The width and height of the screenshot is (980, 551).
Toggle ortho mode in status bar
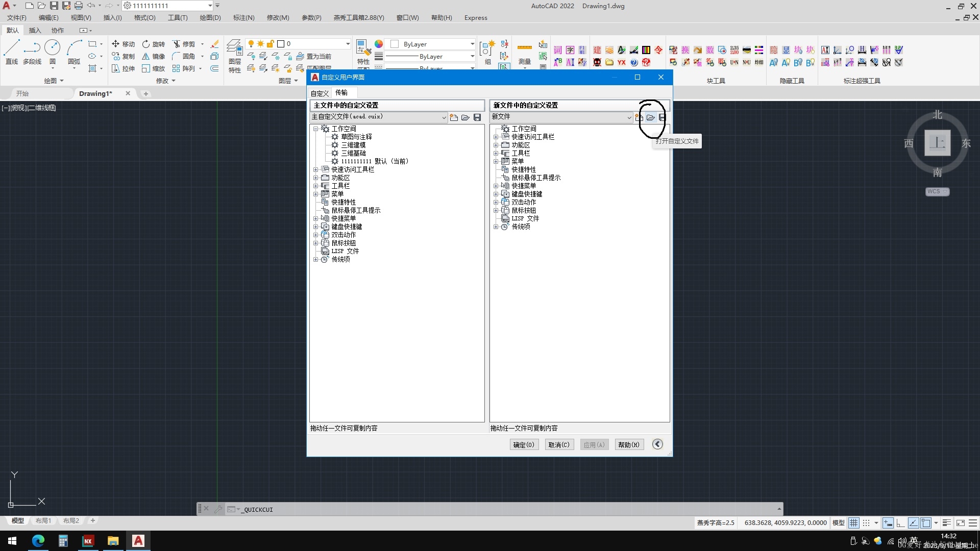pos(900,523)
